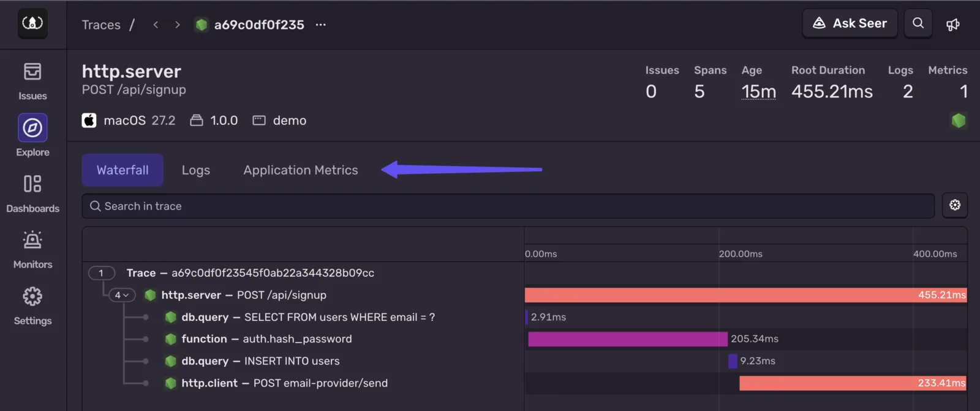
Task: Go to previous trace arrow
Action: [x=156, y=25]
